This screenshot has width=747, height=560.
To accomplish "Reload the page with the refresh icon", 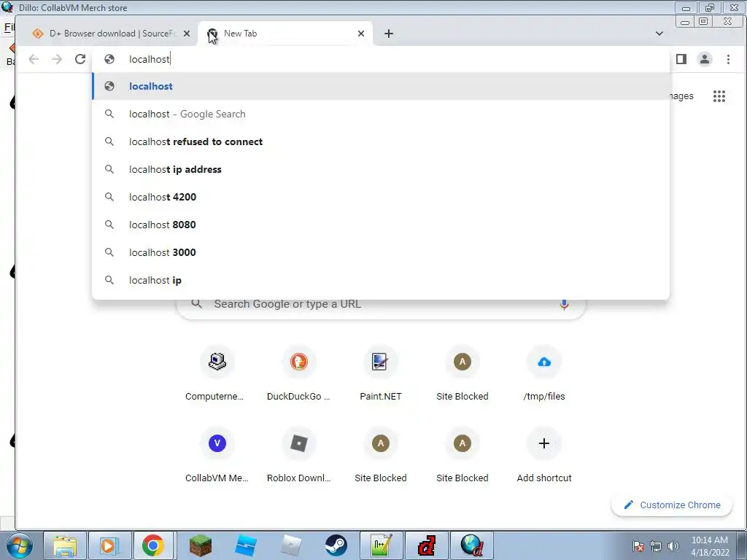I will pyautogui.click(x=80, y=59).
